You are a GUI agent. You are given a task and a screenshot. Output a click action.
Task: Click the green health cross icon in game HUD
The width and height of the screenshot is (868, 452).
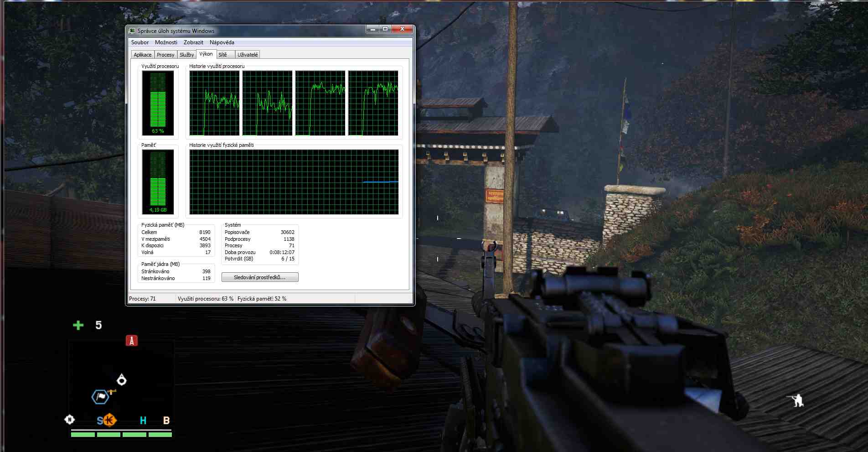point(78,325)
